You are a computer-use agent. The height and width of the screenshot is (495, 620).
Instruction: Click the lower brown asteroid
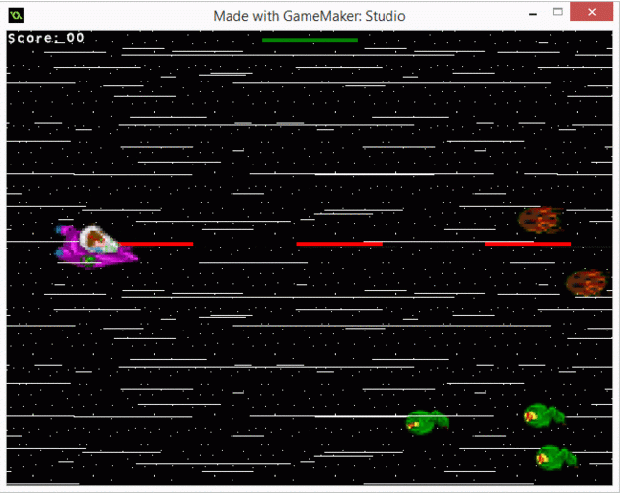click(x=587, y=283)
